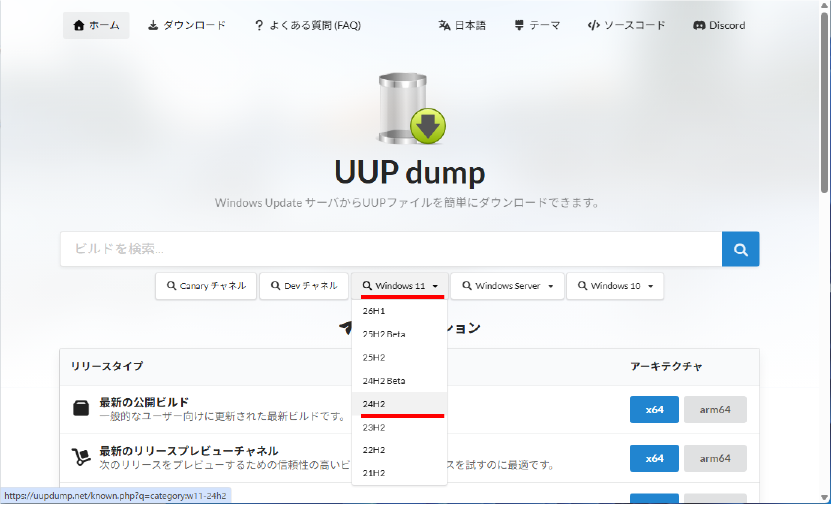
Task: Click the scrollbar up arrow
Action: click(x=824, y=5)
